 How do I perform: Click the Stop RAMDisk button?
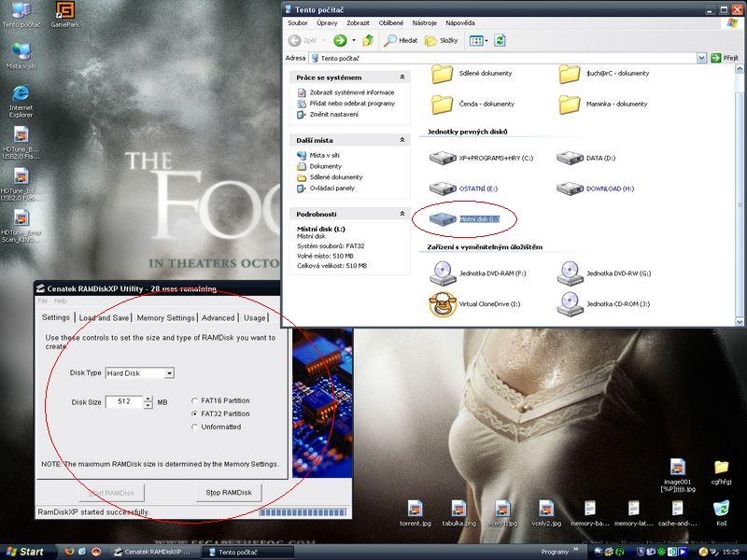tap(229, 493)
